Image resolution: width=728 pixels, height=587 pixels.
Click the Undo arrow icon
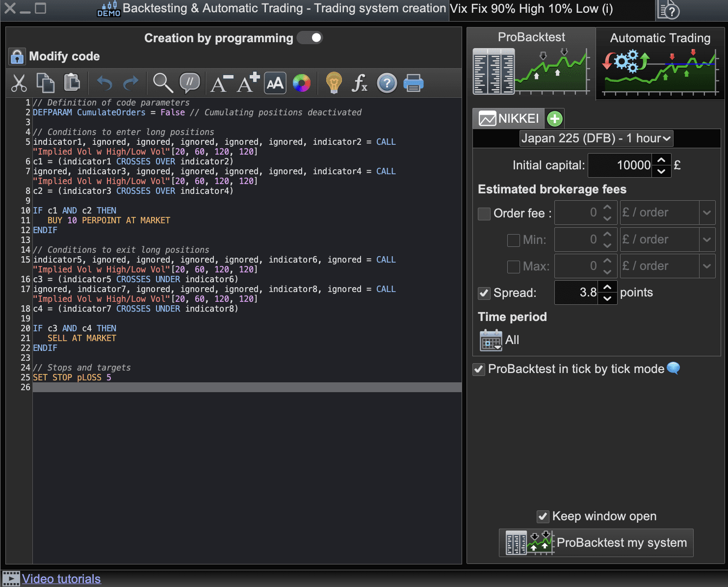click(x=104, y=83)
